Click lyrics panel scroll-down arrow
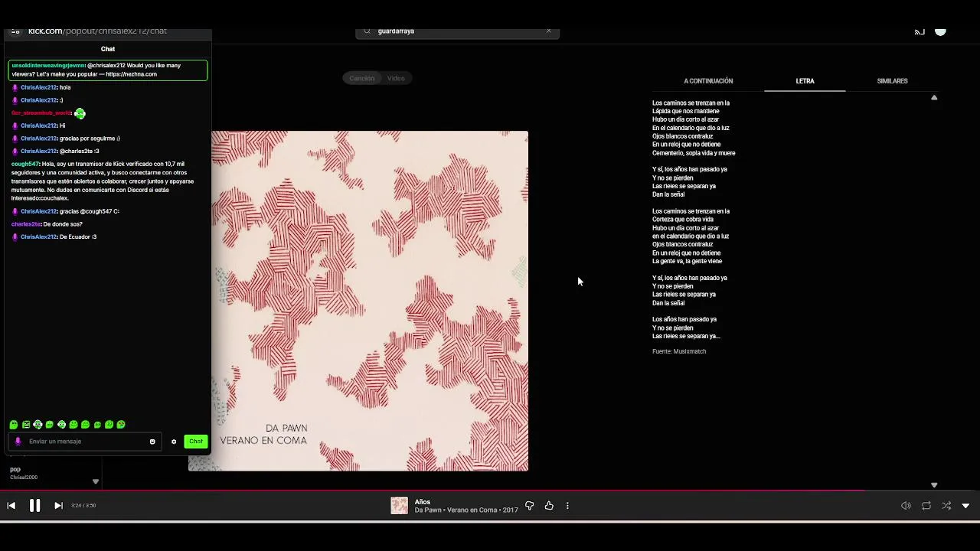Image resolution: width=980 pixels, height=551 pixels. 934,485
